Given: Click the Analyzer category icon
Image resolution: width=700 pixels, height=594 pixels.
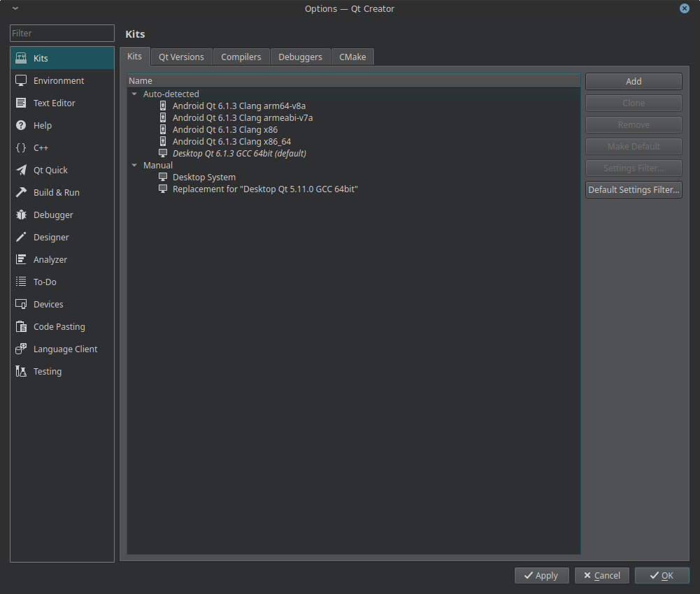Looking at the screenshot, I should pos(21,259).
